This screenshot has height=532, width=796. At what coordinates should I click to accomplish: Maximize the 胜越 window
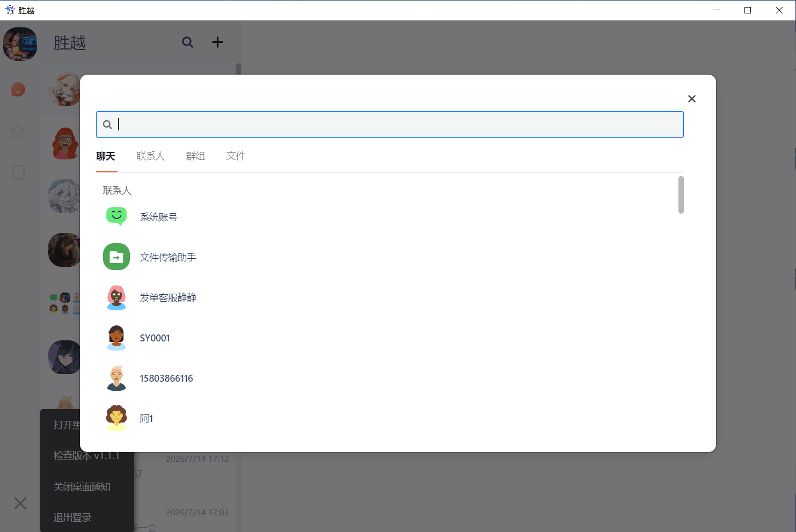coord(748,10)
